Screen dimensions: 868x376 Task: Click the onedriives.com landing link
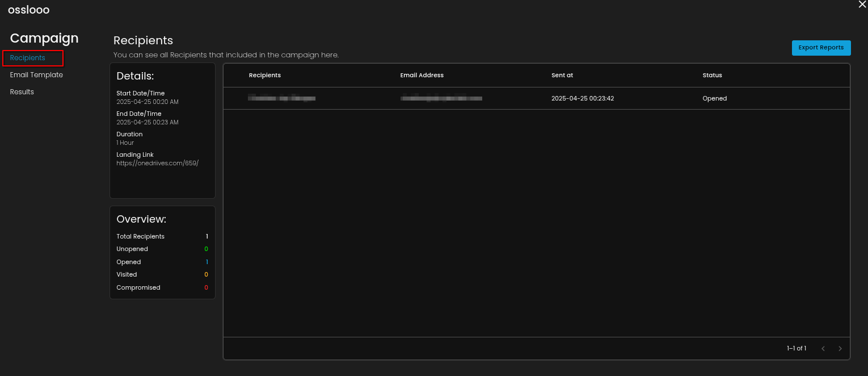pos(157,163)
